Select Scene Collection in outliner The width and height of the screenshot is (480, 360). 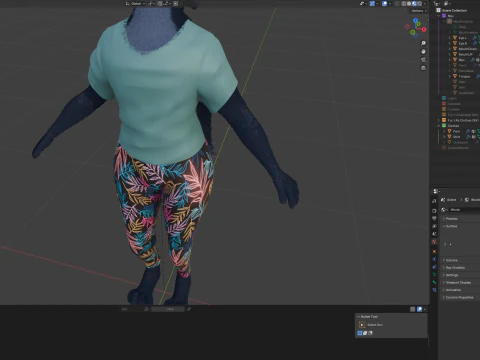click(x=454, y=10)
